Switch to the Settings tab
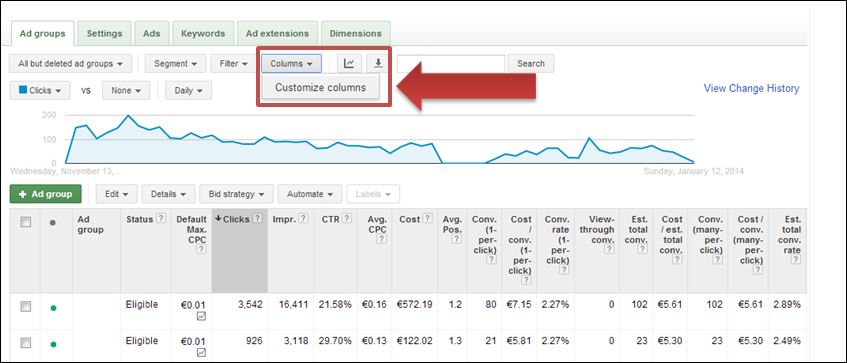Screen dimensions: 847x363 pos(104,33)
